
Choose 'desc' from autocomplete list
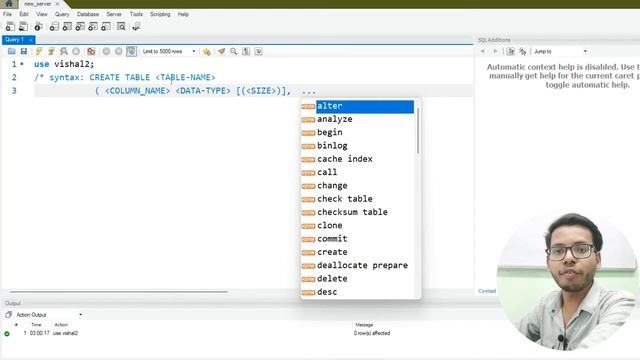pos(358,292)
